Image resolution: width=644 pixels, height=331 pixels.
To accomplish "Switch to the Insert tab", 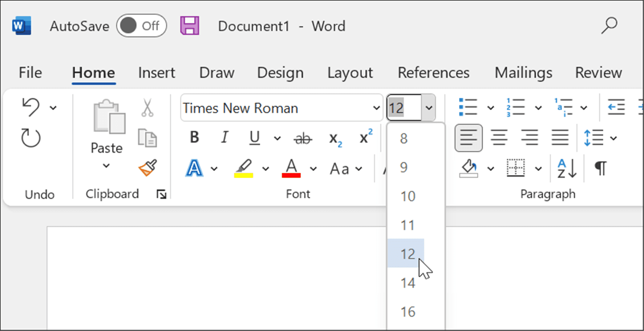I will click(x=156, y=73).
